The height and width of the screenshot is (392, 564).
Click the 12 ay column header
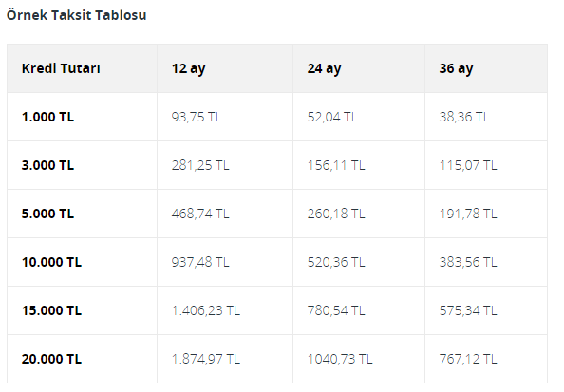click(189, 68)
